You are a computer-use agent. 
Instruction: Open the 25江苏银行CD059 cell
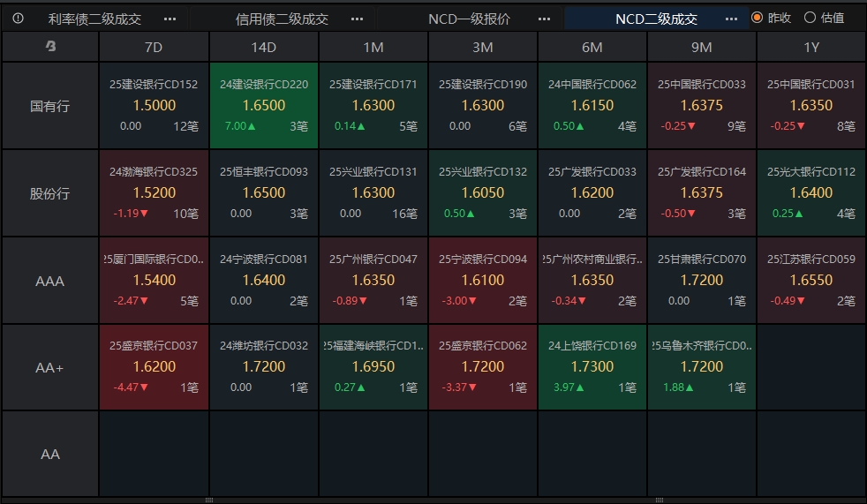(x=811, y=280)
